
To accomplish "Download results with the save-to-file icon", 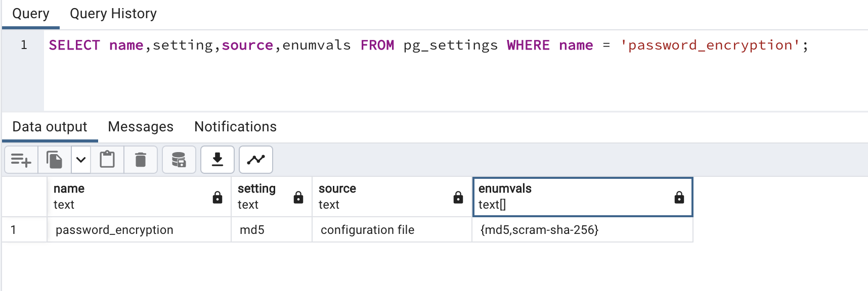I will (218, 160).
